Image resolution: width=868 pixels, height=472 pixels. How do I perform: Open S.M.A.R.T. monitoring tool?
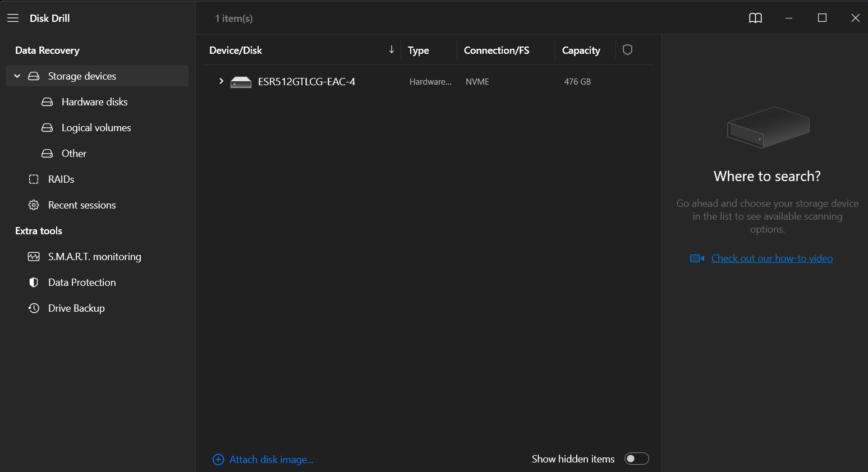coord(97,257)
